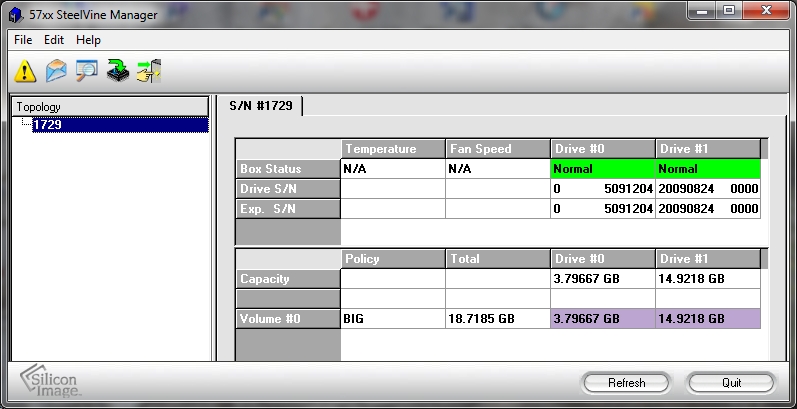Click the 18.7185 GB total cell
Image resolution: width=797 pixels, height=409 pixels.
tap(498, 319)
